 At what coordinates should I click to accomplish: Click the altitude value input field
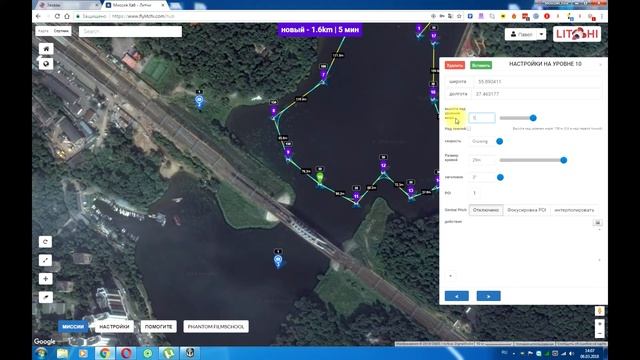click(x=482, y=118)
